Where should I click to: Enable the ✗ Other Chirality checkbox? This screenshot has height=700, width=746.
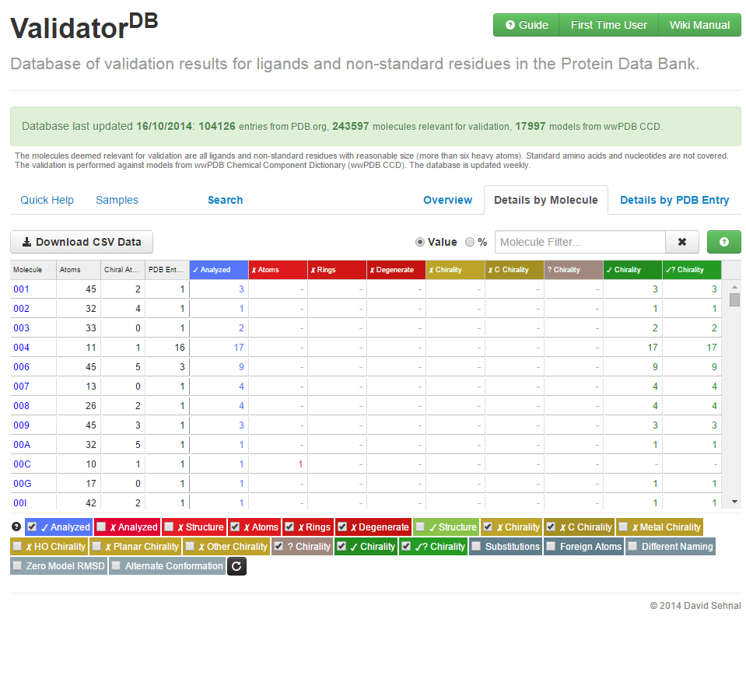(x=190, y=546)
